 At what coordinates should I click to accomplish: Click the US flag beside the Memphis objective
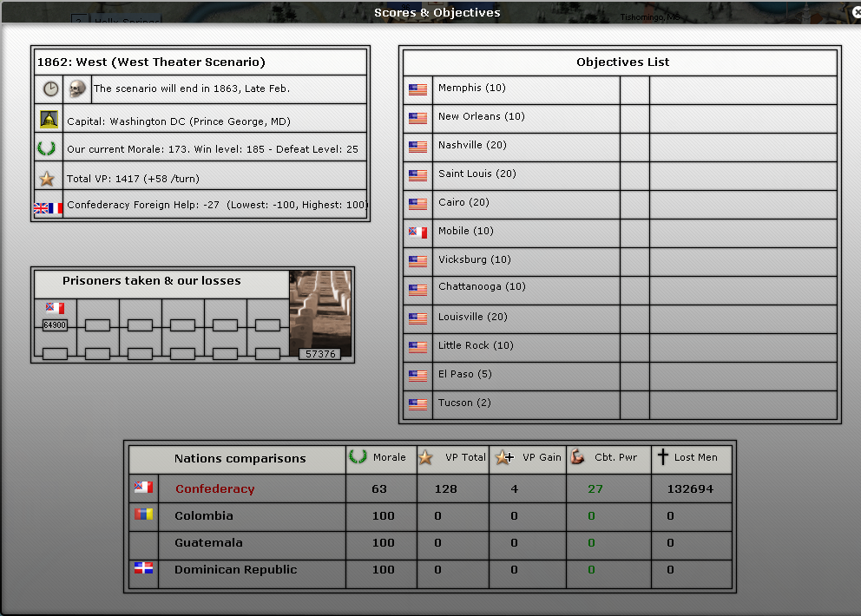click(417, 88)
